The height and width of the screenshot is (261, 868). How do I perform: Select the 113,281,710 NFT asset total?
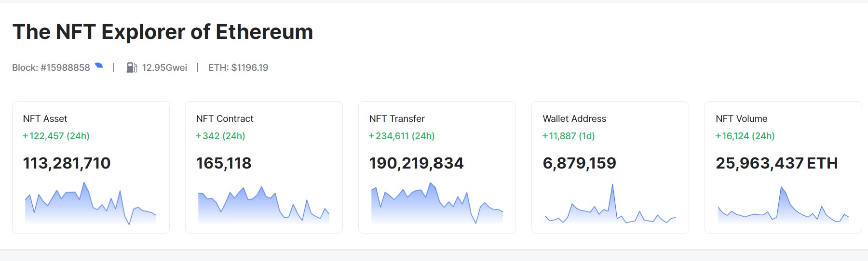click(x=67, y=163)
